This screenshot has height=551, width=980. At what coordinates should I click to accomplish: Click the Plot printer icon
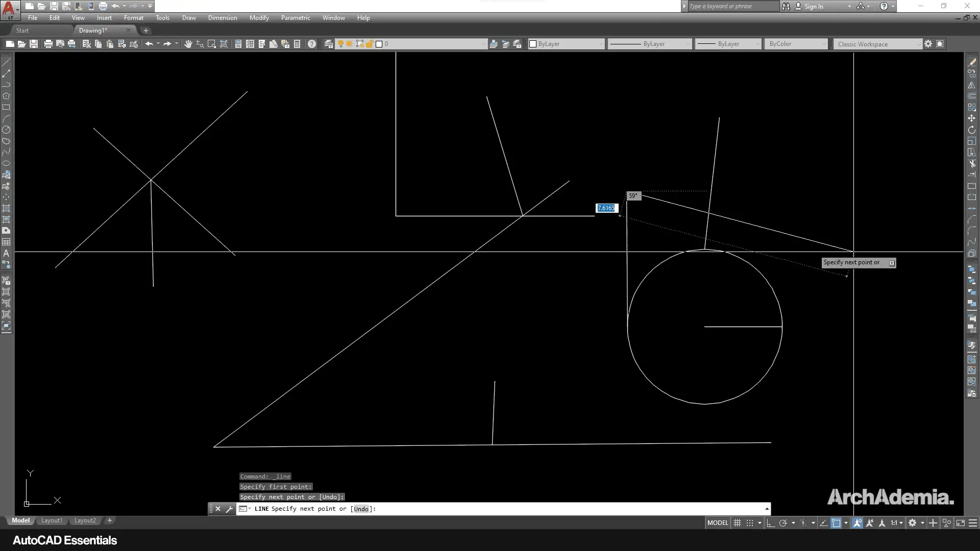[x=48, y=44]
